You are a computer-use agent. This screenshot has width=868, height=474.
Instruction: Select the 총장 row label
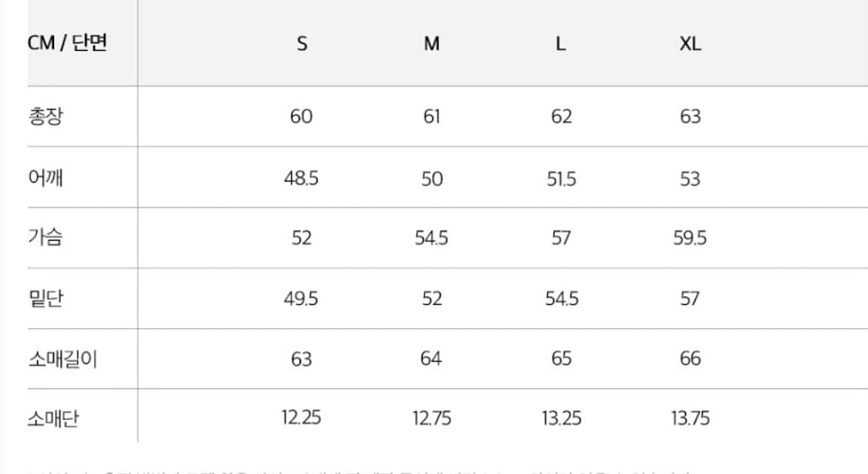45,117
